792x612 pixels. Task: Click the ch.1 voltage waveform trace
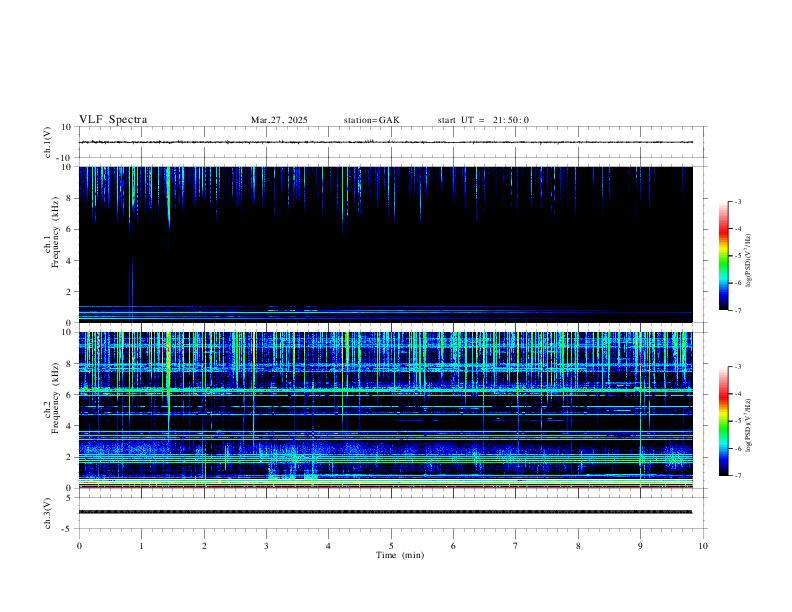pos(386,142)
